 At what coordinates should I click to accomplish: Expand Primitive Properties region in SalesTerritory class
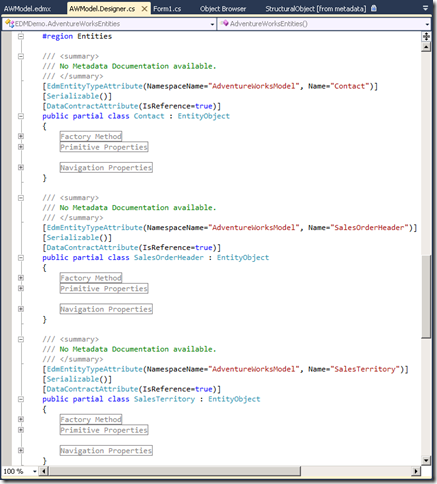click(21, 430)
